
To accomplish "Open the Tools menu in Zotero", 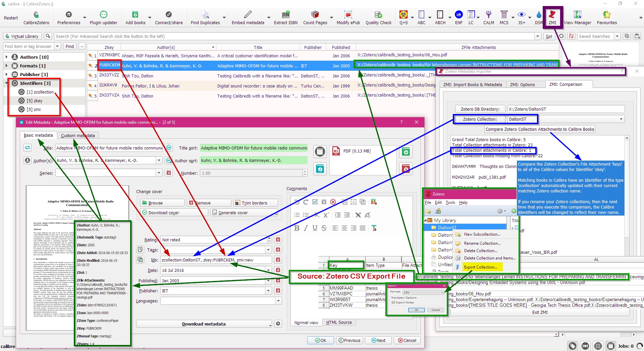I will [x=450, y=202].
